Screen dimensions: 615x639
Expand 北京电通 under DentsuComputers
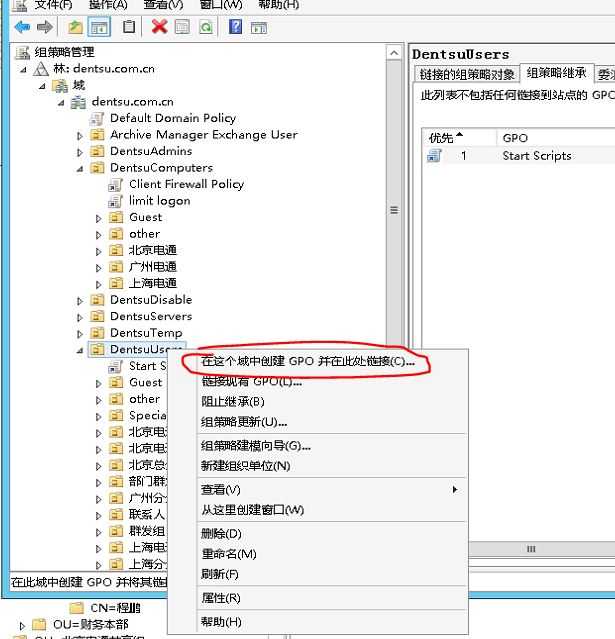tap(99, 251)
